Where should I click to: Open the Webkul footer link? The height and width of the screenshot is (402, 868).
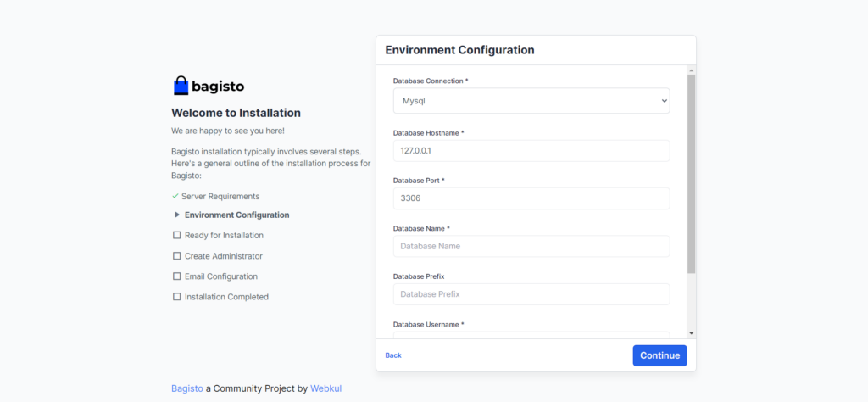point(325,388)
